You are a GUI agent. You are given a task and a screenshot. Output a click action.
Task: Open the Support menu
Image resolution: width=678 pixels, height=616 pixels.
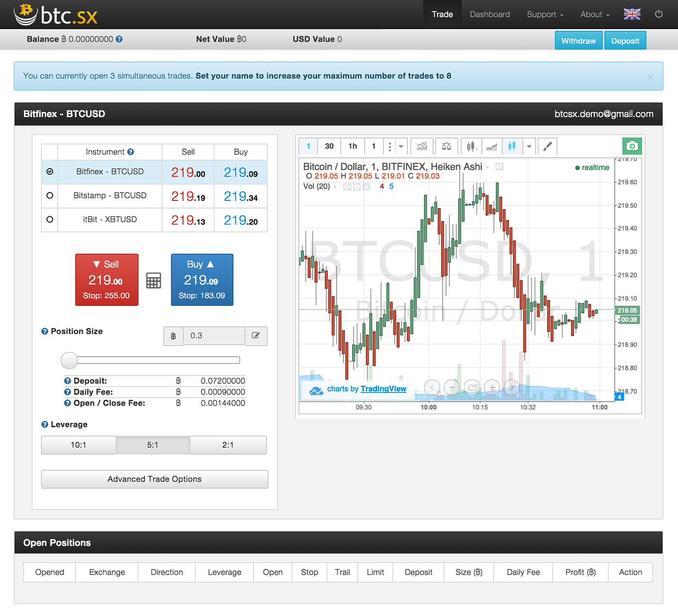click(544, 14)
